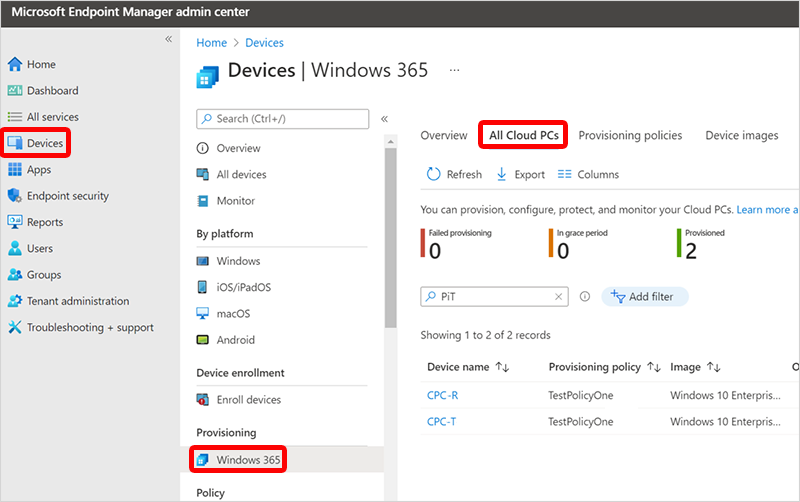Click the submenu vertical scrollbar thumb
This screenshot has height=502, width=800.
click(x=390, y=238)
